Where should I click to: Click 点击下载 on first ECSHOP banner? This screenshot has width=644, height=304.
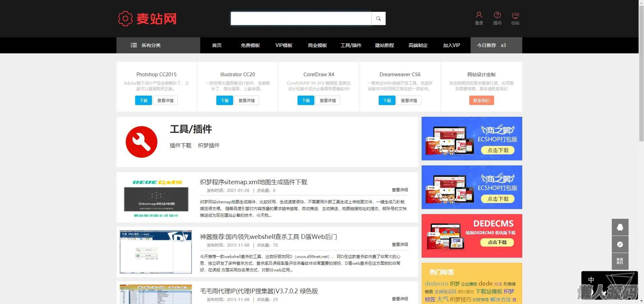tap(498, 150)
